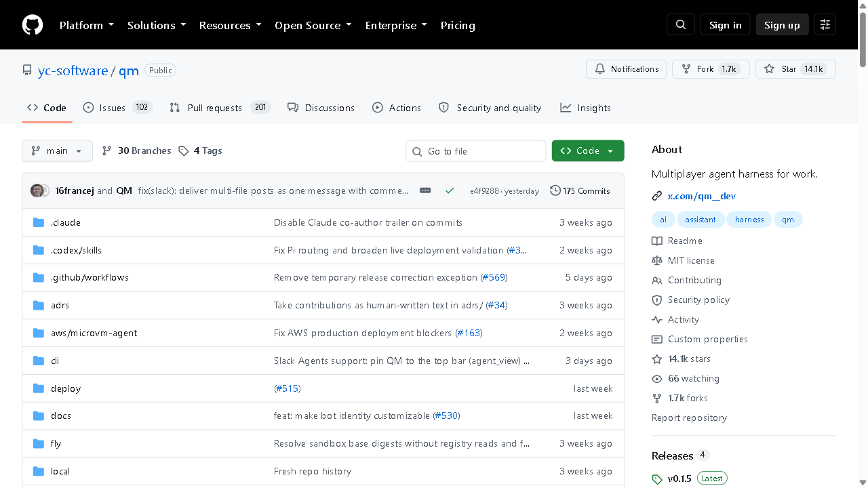868x488 pixels.
Task: Open the Security policy link
Action: (x=691, y=300)
